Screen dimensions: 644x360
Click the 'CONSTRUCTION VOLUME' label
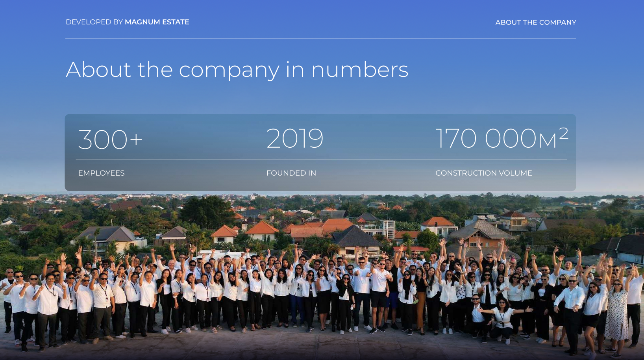[484, 173]
